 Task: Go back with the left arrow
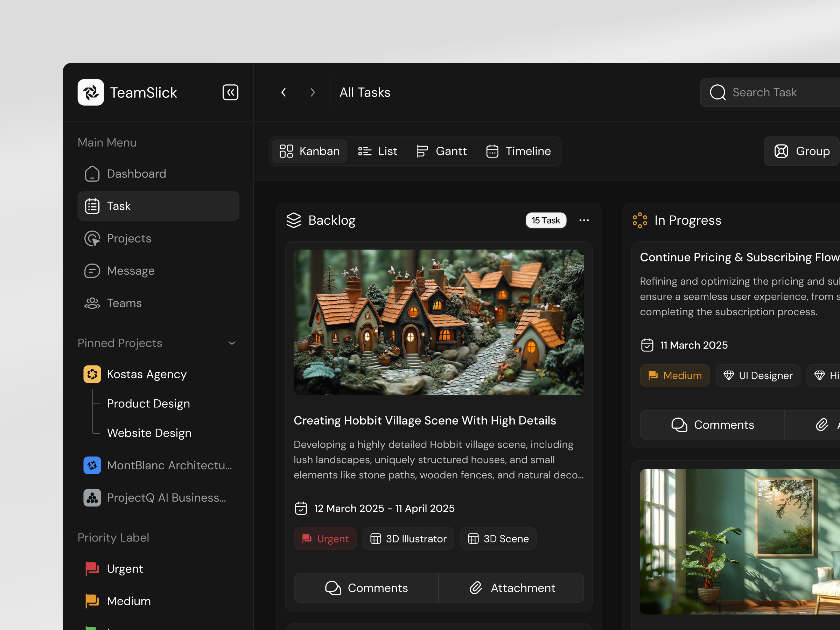(283, 92)
